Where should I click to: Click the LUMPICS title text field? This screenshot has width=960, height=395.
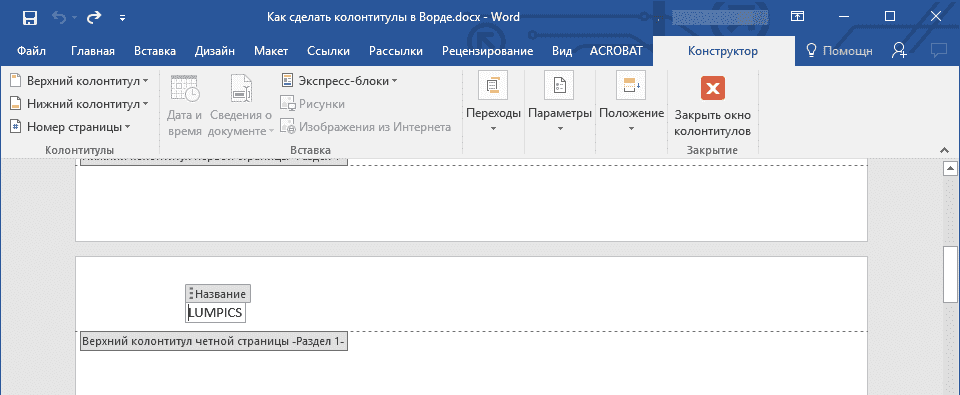[x=215, y=313]
